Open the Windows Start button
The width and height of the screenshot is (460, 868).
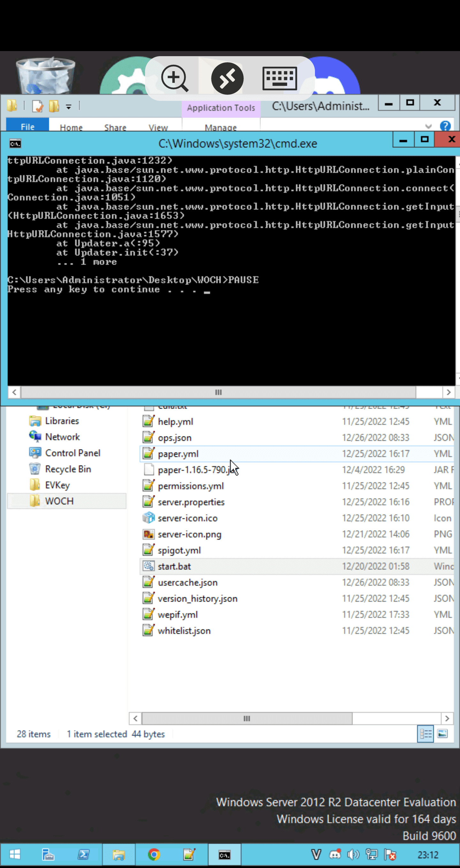click(x=15, y=854)
